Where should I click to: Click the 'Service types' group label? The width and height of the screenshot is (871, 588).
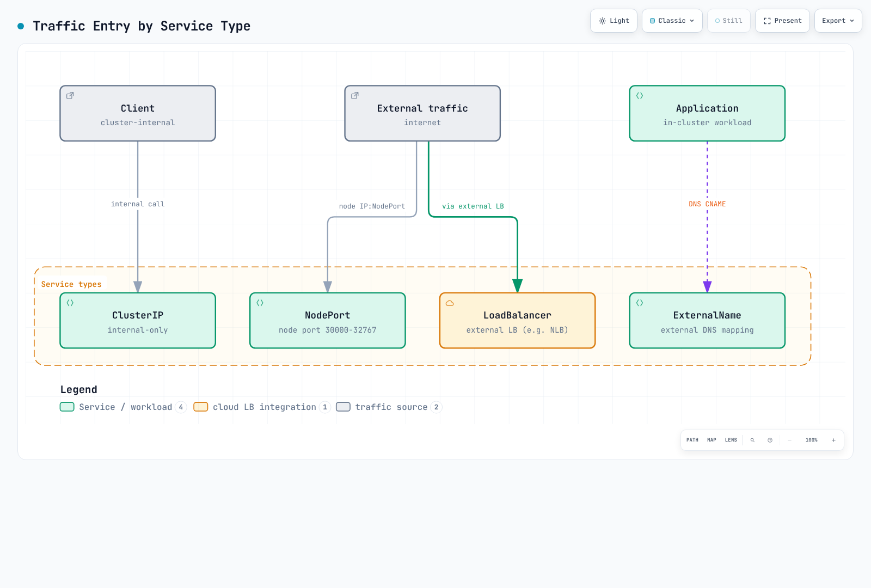tap(71, 284)
